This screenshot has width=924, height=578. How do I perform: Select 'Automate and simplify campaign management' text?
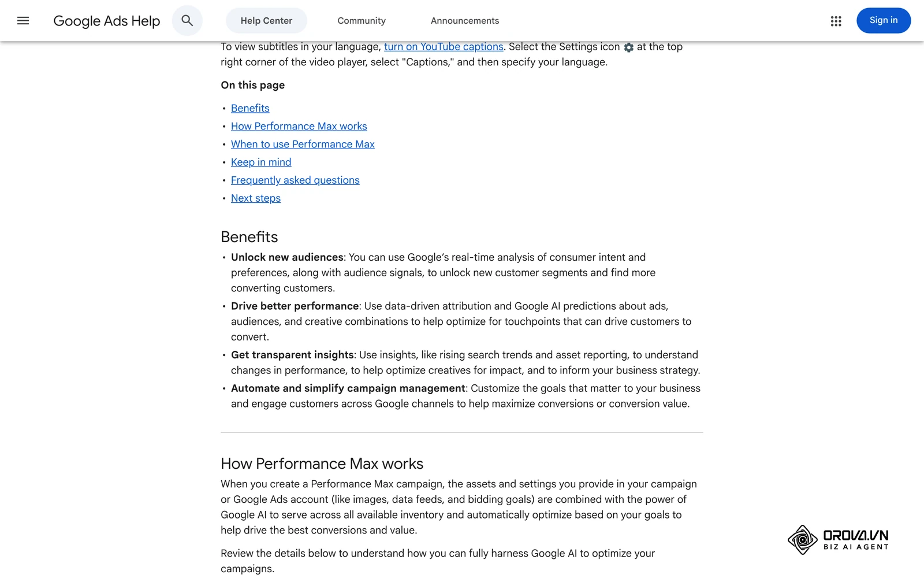click(x=348, y=388)
